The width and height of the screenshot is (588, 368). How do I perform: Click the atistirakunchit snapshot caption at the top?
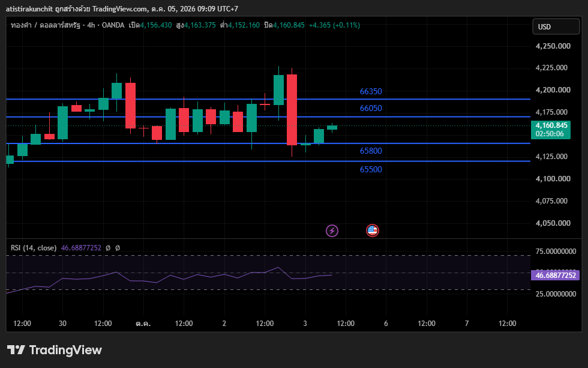(x=122, y=8)
